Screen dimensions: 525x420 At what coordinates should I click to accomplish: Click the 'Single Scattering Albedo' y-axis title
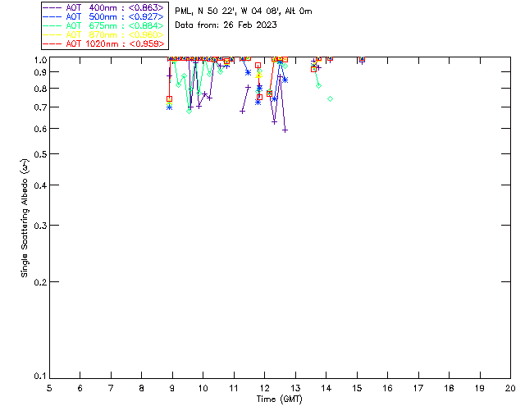point(25,217)
